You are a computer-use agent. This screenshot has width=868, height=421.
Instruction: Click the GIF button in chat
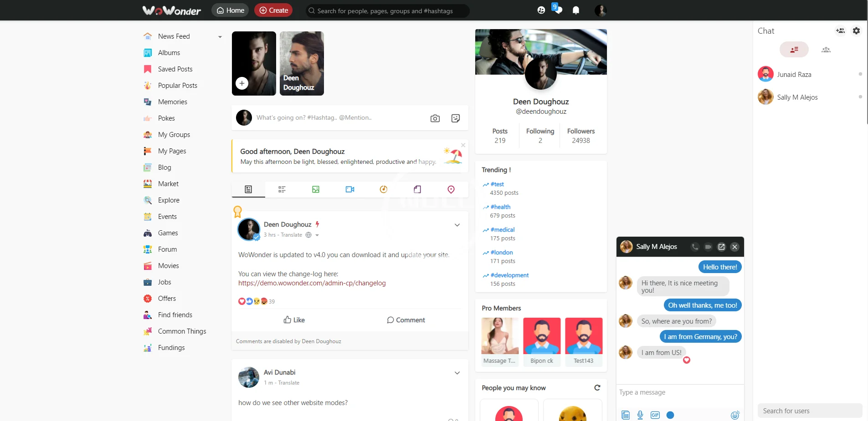click(x=655, y=415)
